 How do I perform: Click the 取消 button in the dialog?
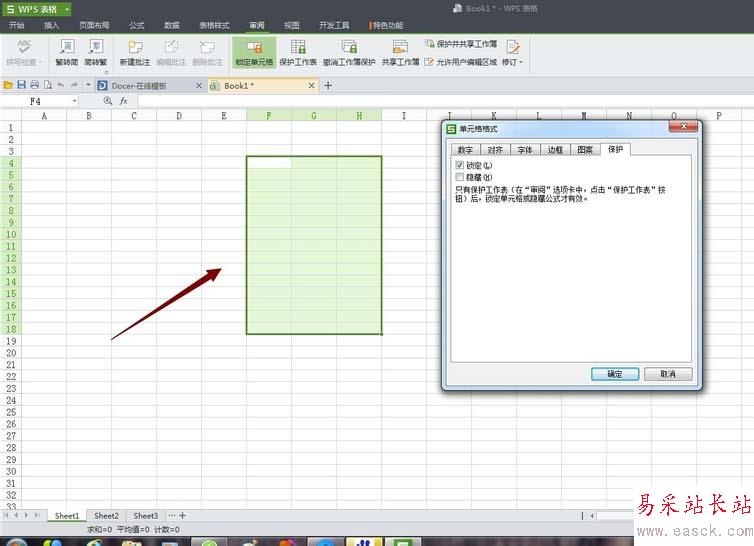click(x=668, y=374)
